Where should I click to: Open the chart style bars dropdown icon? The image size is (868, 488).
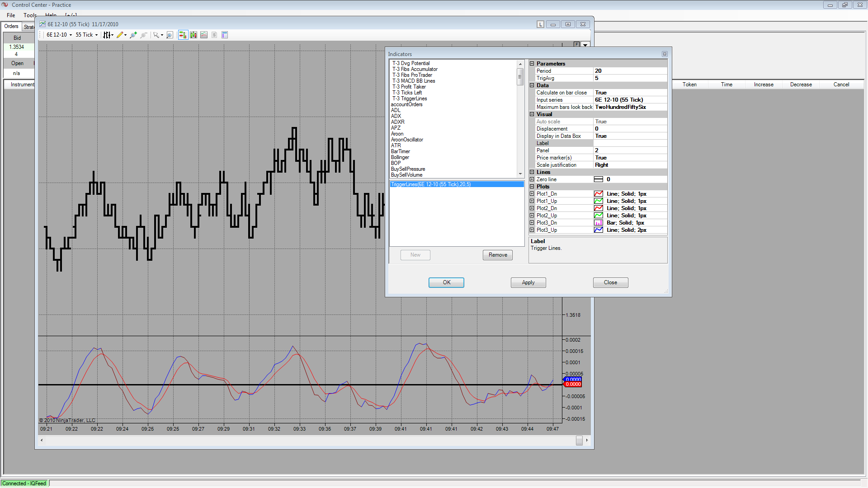107,35
